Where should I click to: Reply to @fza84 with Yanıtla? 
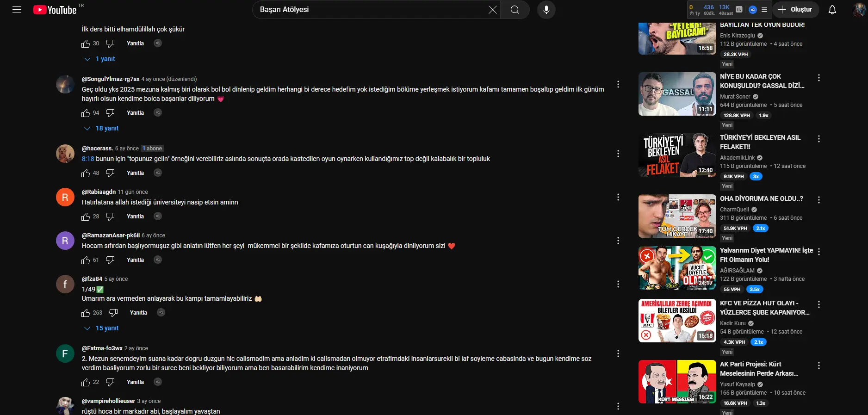tap(138, 313)
